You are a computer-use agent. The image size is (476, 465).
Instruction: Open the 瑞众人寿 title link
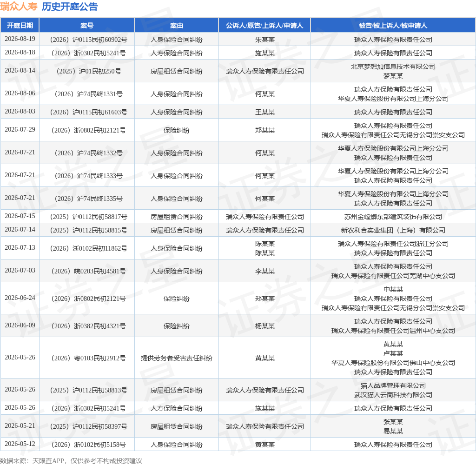pos(19,7)
